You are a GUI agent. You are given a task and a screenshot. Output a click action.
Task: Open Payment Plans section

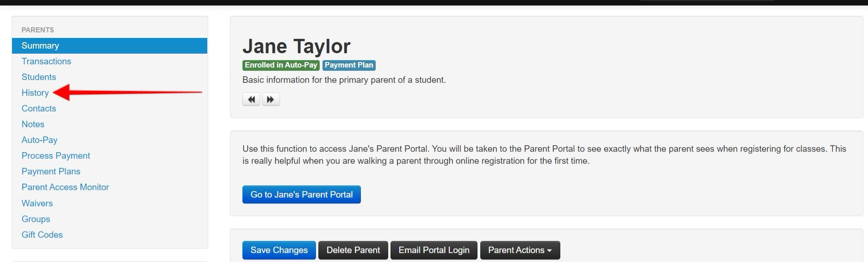coord(51,172)
